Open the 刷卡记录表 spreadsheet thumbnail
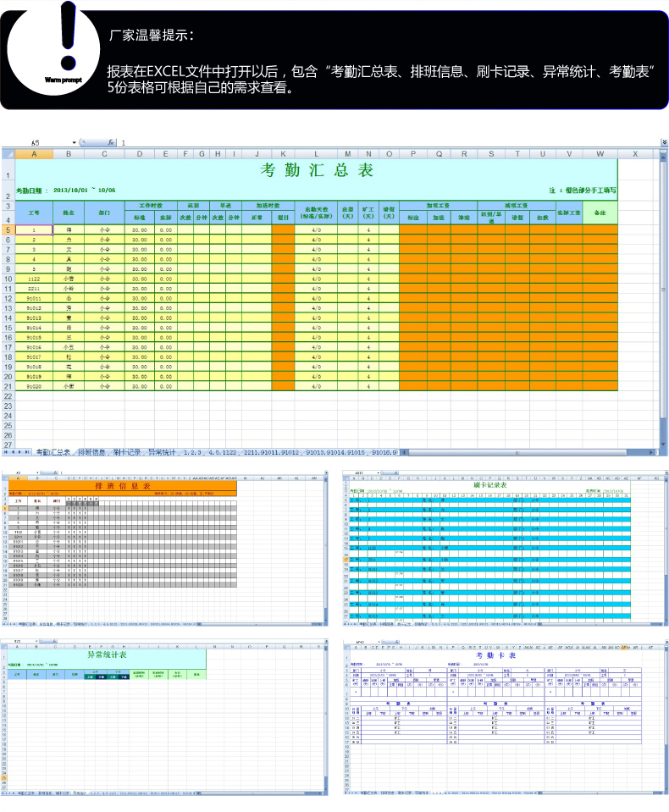The height and width of the screenshot is (812, 669). pos(505,549)
